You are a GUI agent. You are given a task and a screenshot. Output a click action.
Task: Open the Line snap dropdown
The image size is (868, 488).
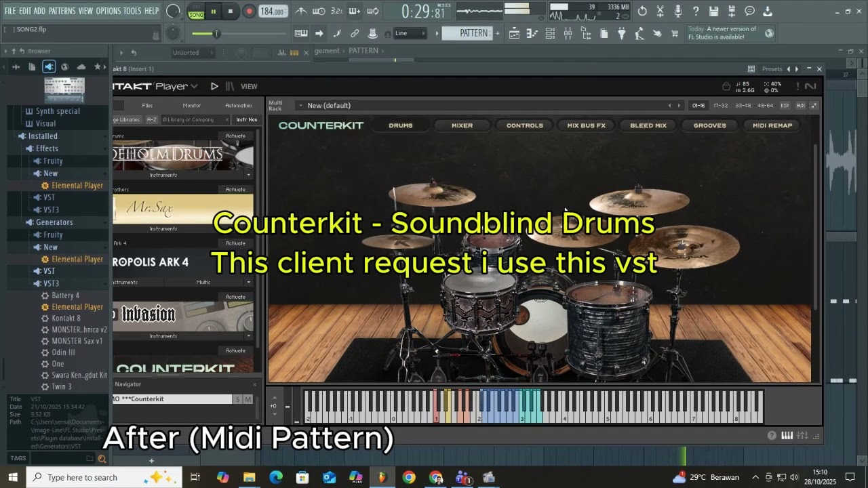pos(410,33)
